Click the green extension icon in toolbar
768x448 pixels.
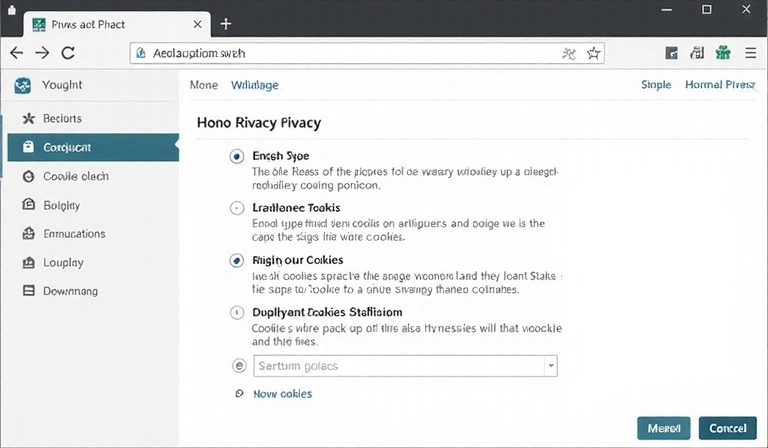[723, 53]
